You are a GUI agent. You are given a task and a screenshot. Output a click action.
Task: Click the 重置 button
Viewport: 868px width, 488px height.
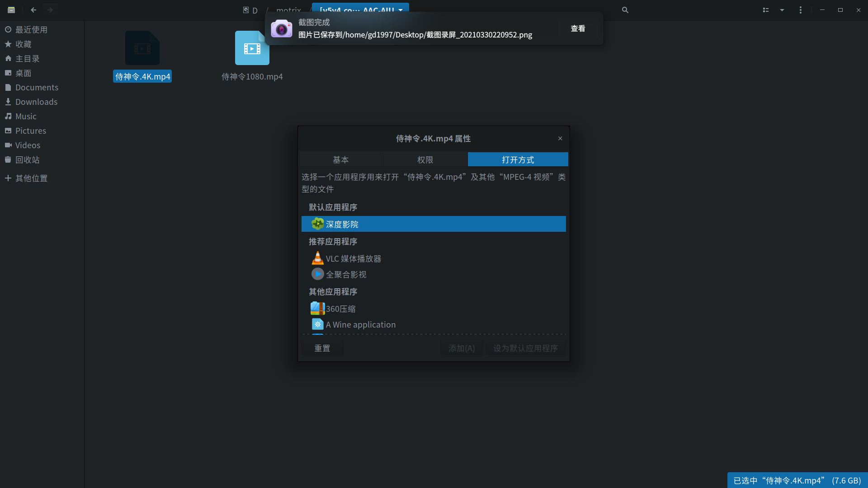[322, 348]
